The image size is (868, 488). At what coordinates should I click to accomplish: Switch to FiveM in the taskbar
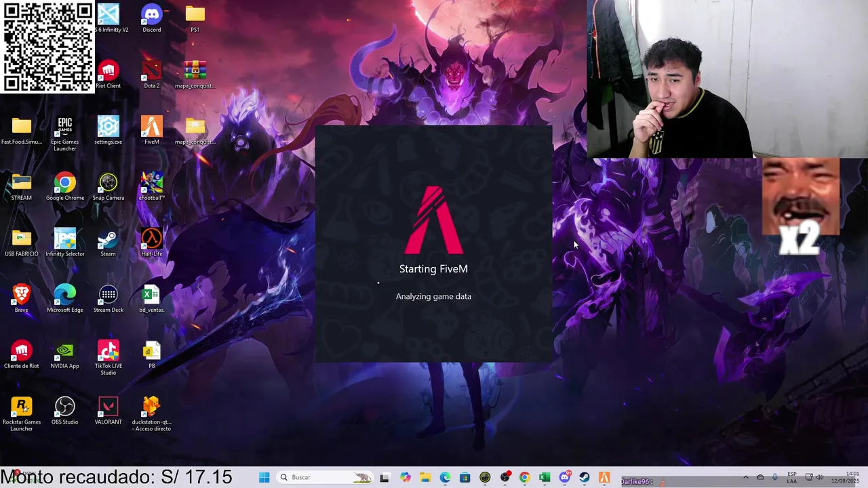point(604,477)
